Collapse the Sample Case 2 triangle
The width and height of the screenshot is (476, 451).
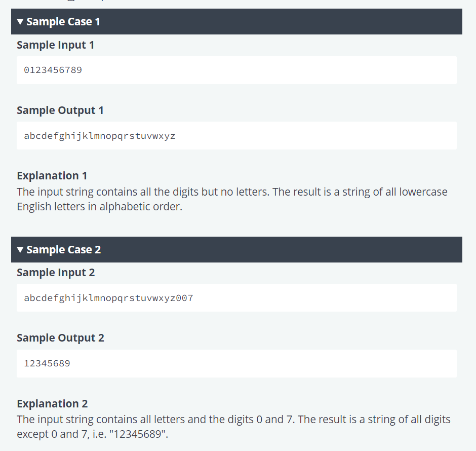(20, 250)
